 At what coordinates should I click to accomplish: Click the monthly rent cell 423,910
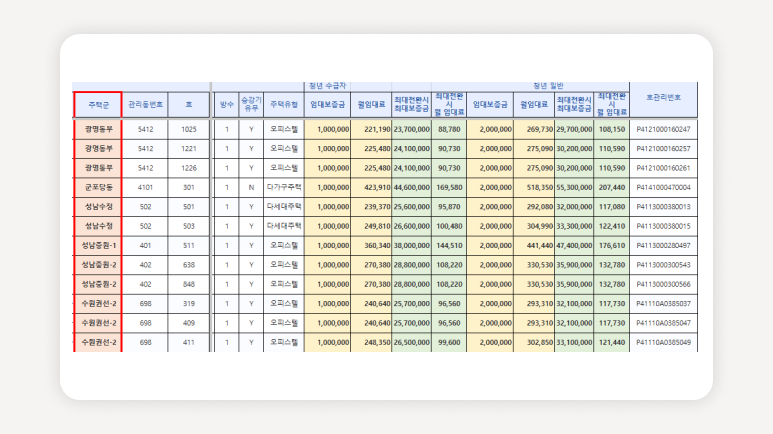[x=372, y=187]
